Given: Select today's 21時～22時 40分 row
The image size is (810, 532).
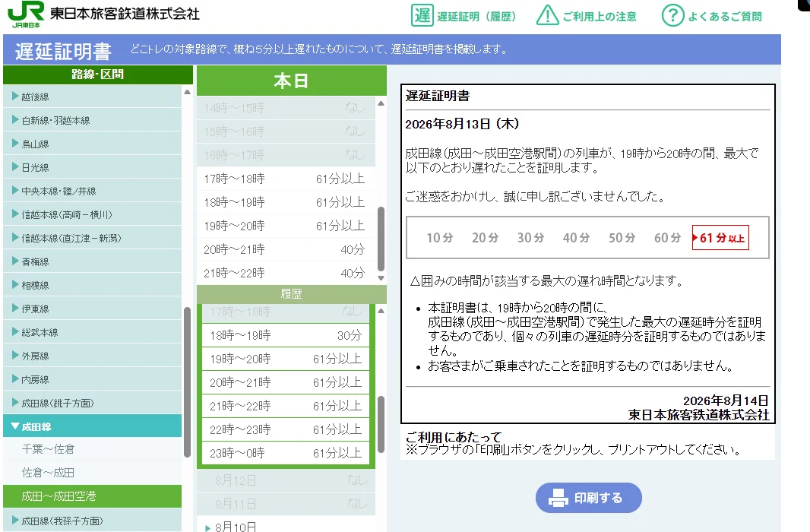Looking at the screenshot, I should (286, 273).
